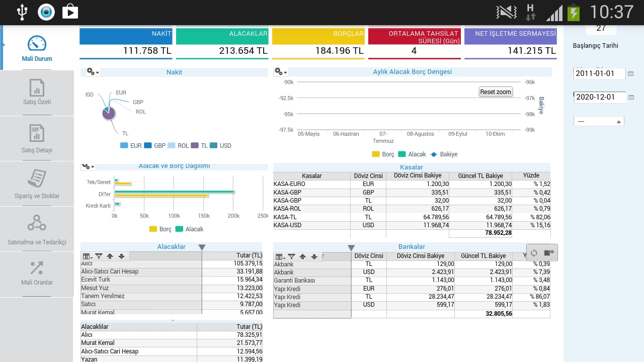Click the Güncel TL Bakiye header in Kasalar
The width and height of the screenshot is (644, 362).
(480, 176)
